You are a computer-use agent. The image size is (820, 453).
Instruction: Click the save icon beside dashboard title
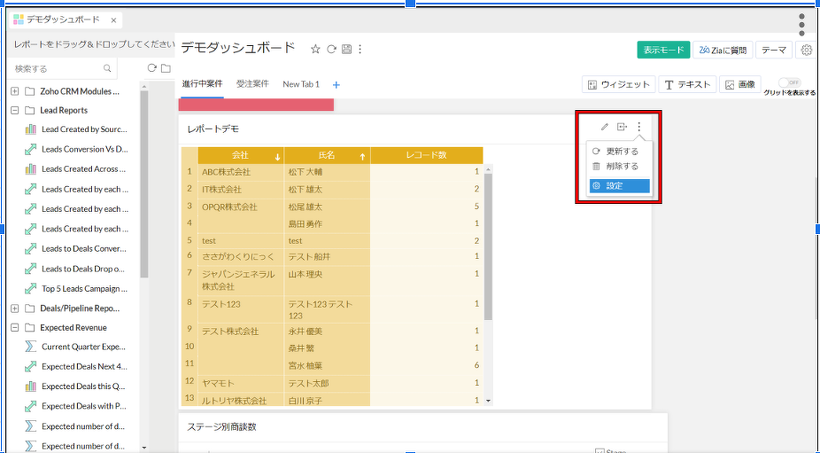click(x=346, y=49)
